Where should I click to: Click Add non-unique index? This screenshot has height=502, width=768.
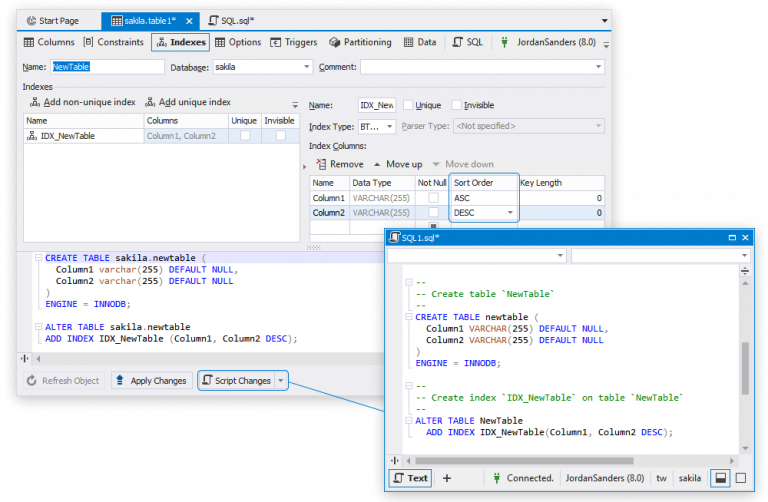pos(83,102)
